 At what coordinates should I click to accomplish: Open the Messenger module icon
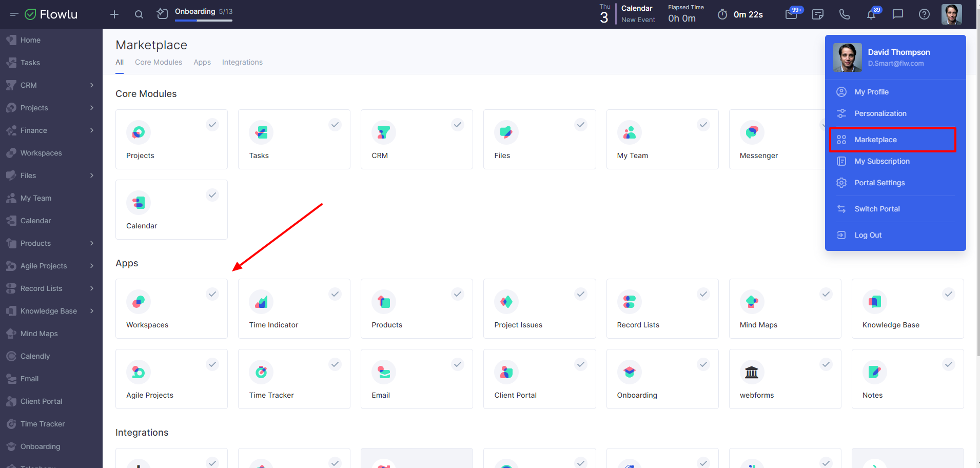752,132
